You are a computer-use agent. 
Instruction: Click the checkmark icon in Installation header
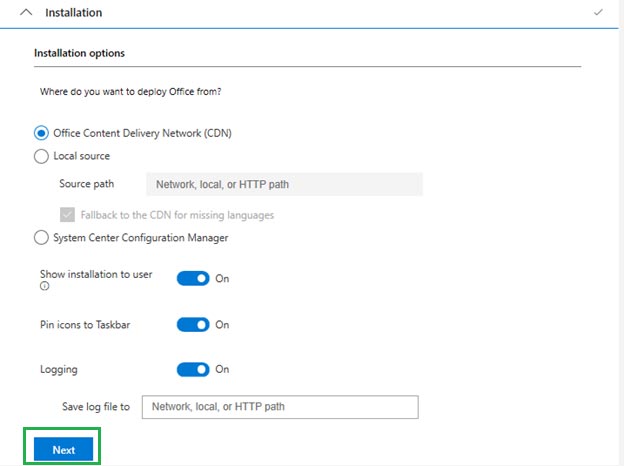tap(597, 13)
